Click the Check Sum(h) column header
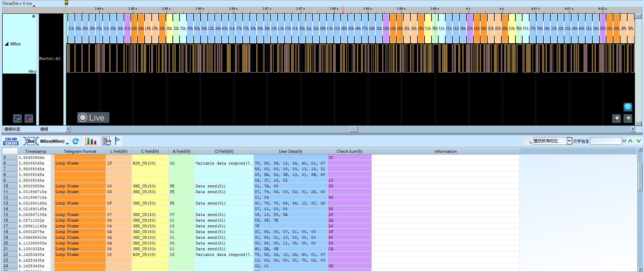Image resolution: width=644 pixels, height=273 pixels. (349, 151)
